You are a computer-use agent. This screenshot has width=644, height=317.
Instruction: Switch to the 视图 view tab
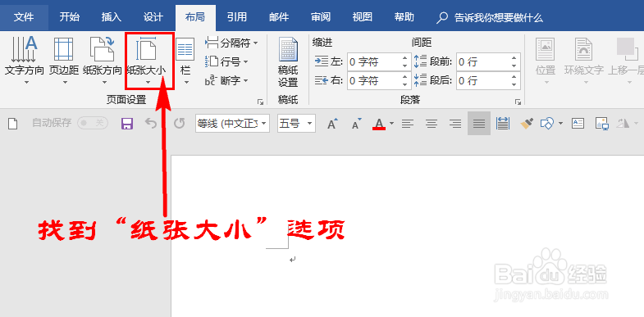[363, 17]
